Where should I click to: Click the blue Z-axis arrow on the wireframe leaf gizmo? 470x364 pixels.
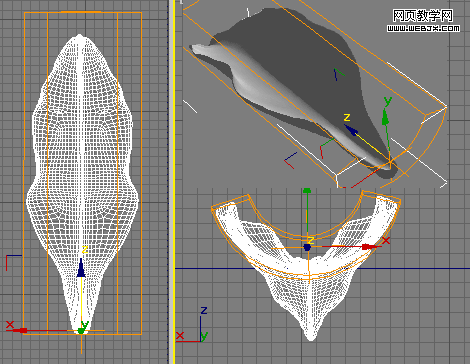tap(81, 268)
